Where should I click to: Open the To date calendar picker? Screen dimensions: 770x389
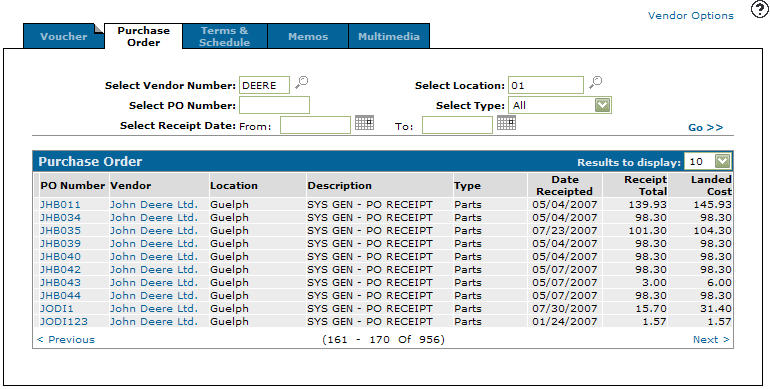(x=506, y=122)
